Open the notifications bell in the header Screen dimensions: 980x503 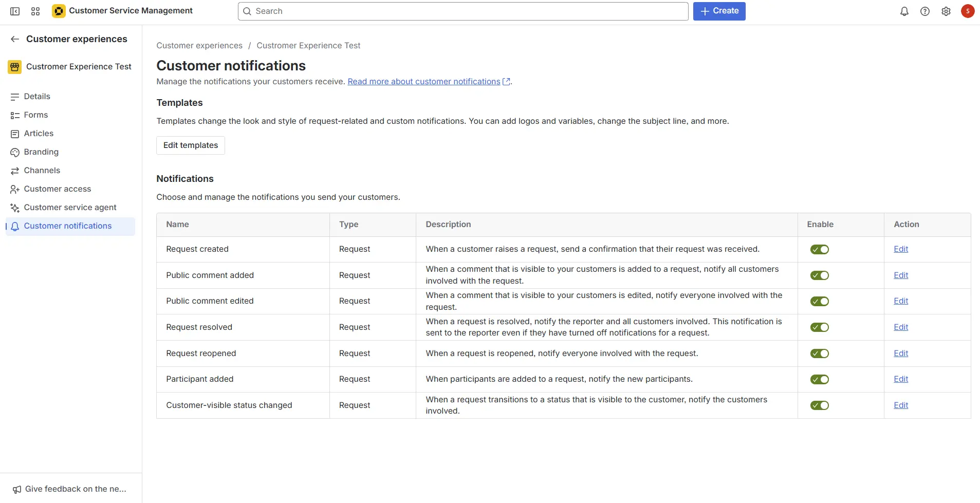904,11
